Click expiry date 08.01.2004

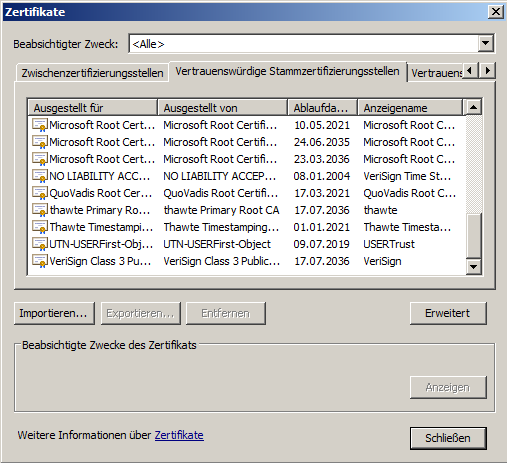tap(322, 176)
